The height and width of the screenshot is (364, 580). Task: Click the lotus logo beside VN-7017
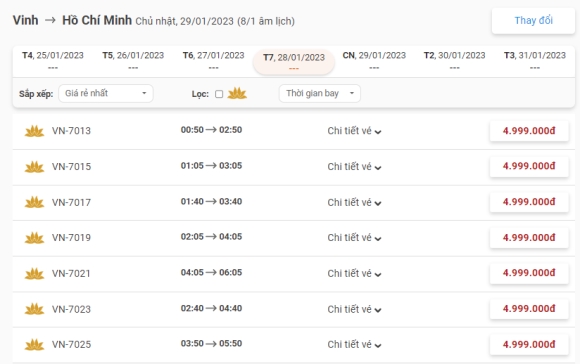pos(34,202)
